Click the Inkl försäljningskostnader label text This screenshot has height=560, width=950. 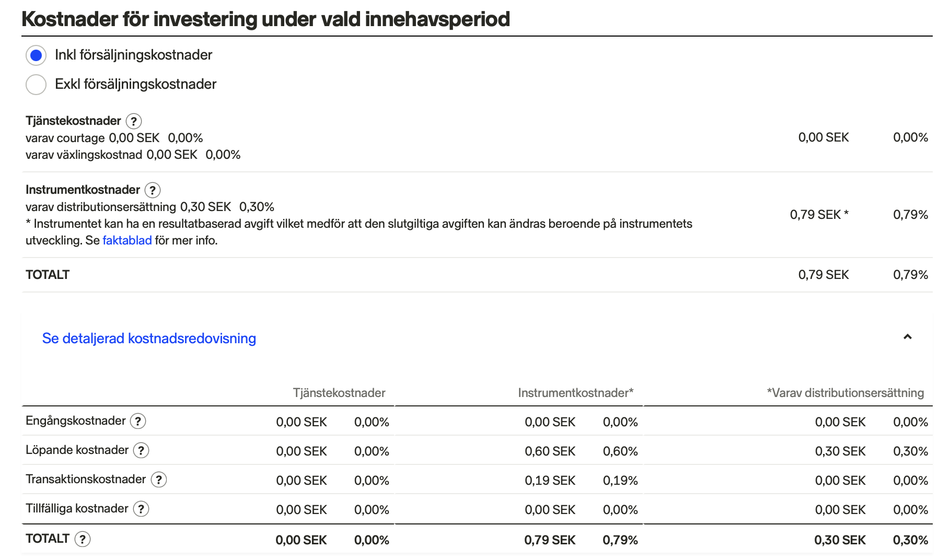click(133, 55)
